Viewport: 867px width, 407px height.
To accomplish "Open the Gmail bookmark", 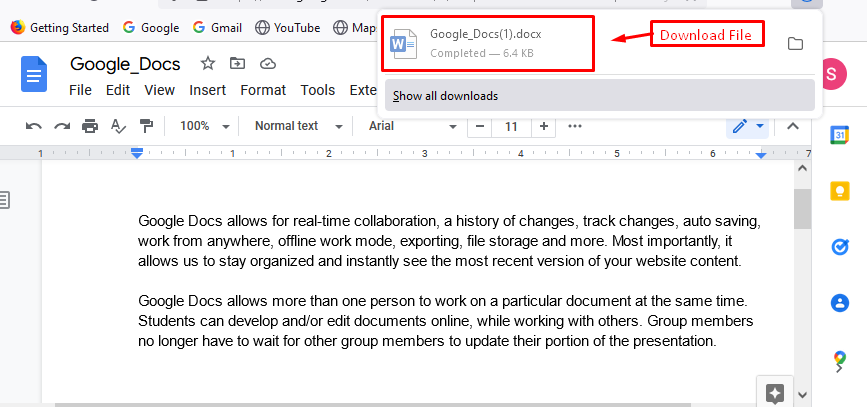I will 217,27.
